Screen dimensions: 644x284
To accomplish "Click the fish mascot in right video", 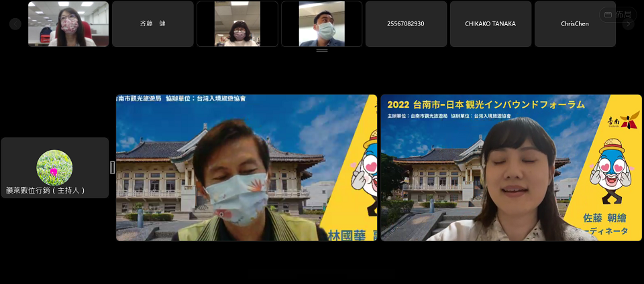I will pos(610,171).
